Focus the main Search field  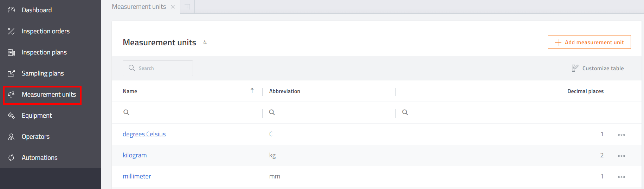[x=158, y=68]
